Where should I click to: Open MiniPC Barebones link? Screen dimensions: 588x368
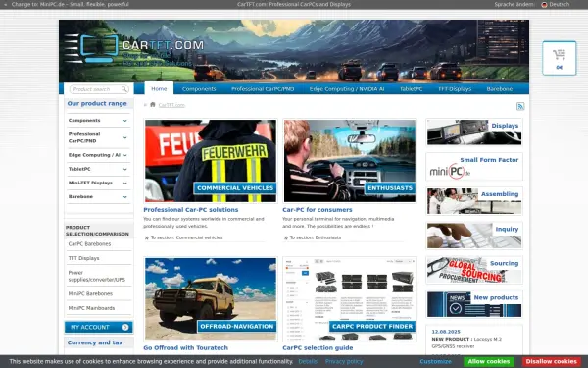pos(90,293)
